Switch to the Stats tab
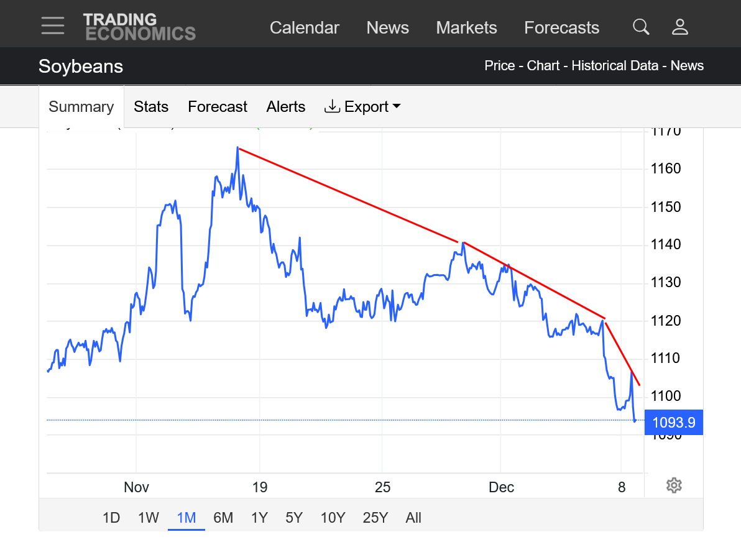This screenshot has height=560, width=741. [151, 107]
